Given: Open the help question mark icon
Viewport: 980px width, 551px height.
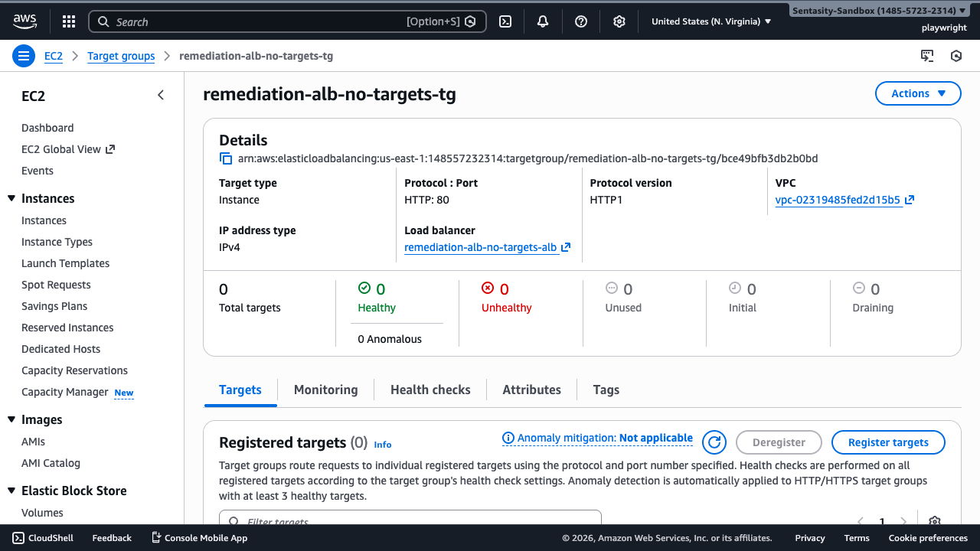Looking at the screenshot, I should 581,21.
